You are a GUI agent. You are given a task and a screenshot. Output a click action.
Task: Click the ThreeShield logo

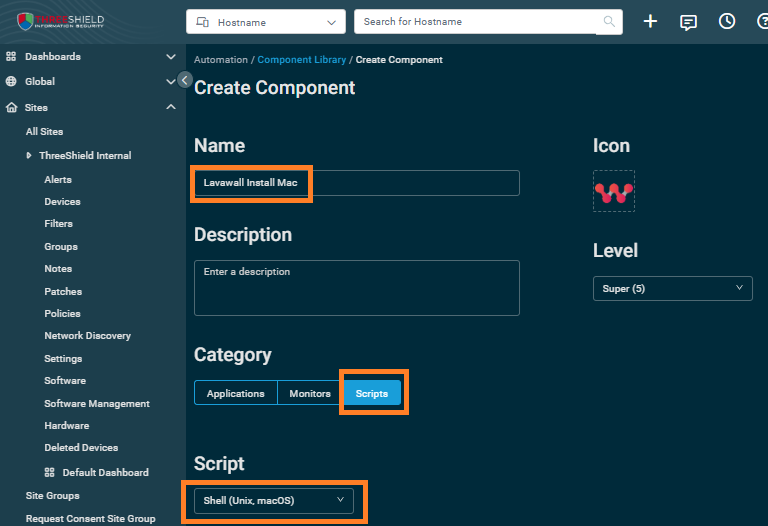pyautogui.click(x=60, y=21)
